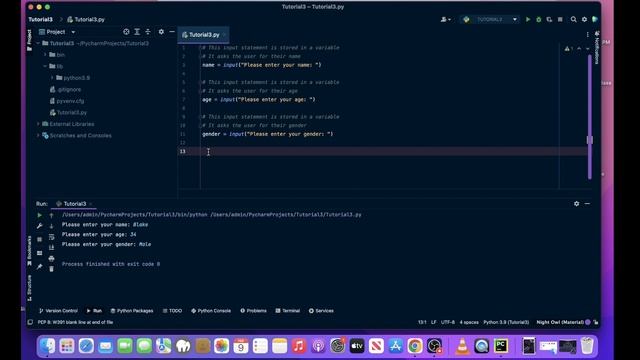
Task: Open the run configuration dropdown
Action: coord(490,19)
